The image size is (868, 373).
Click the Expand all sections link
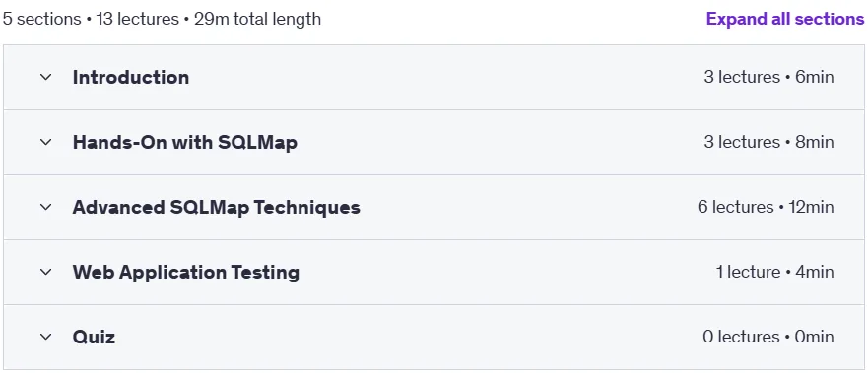(x=784, y=19)
